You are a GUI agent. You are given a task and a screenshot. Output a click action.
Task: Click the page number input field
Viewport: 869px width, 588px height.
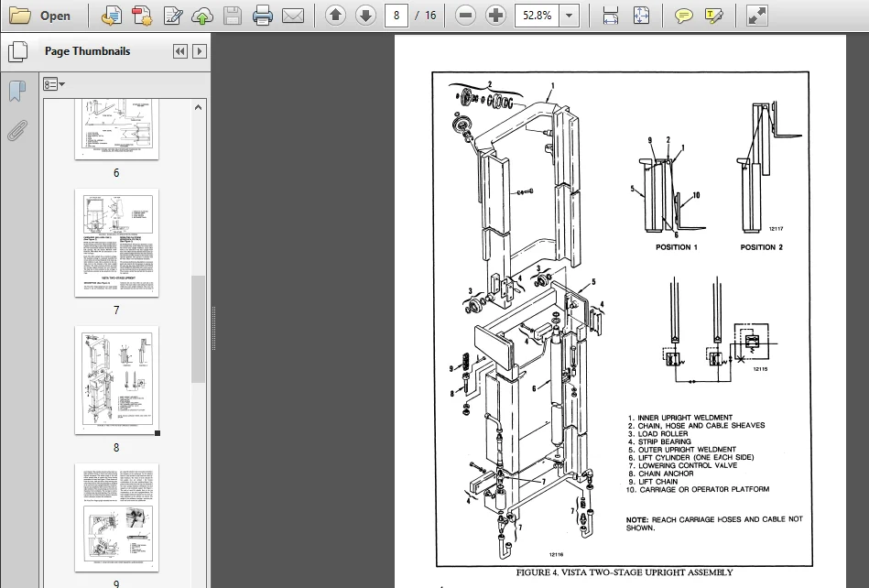coord(396,16)
